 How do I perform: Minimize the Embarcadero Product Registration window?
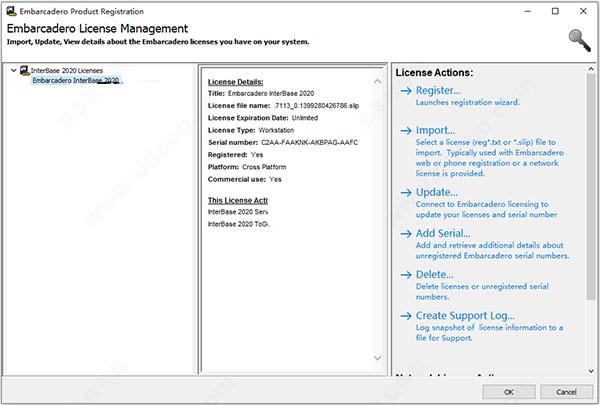pyautogui.click(x=528, y=11)
